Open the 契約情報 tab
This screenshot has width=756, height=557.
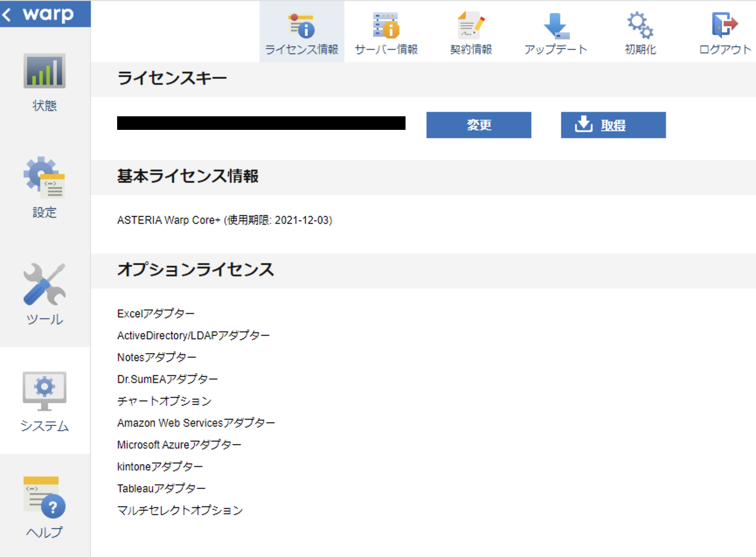(x=471, y=34)
